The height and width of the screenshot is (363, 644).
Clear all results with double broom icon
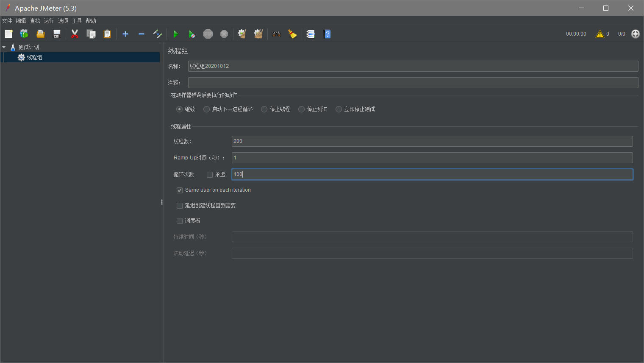[258, 34]
